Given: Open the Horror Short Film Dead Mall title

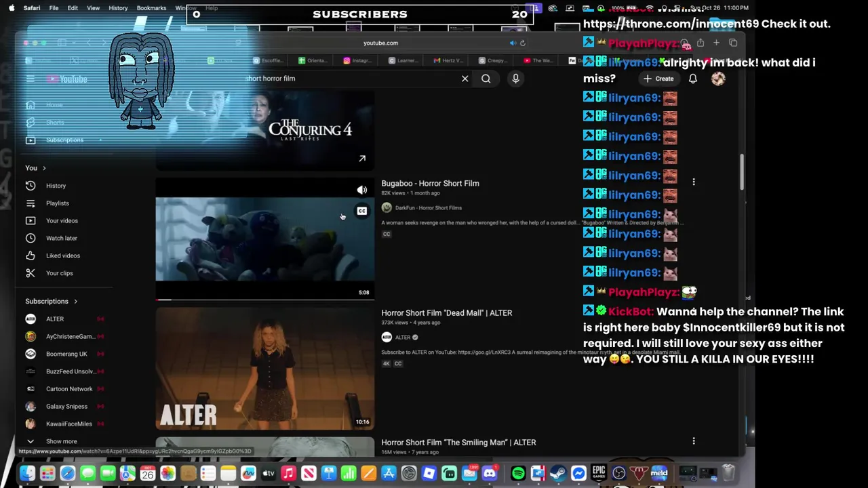Looking at the screenshot, I should point(446,312).
